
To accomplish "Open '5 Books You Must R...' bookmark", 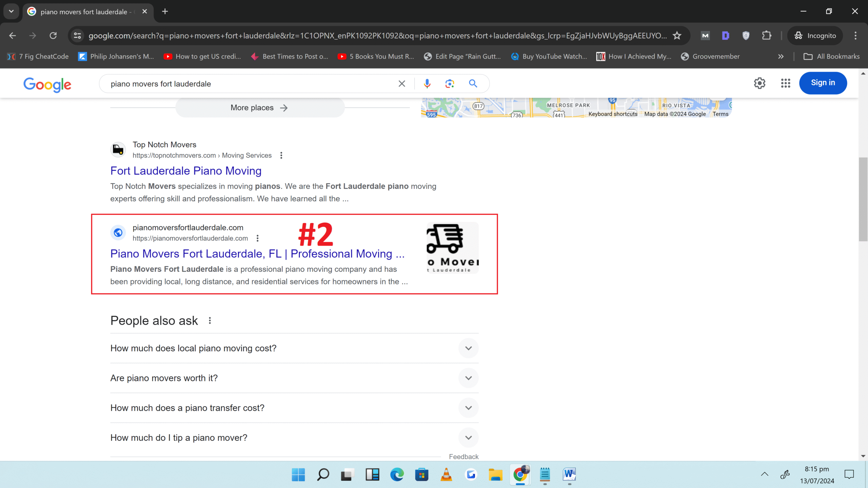I will click(x=376, y=57).
